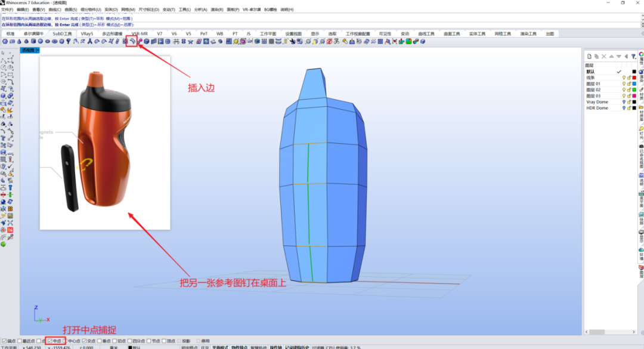Move layer up with triangle icon
Image resolution: width=644 pixels, height=349 pixels.
click(612, 56)
